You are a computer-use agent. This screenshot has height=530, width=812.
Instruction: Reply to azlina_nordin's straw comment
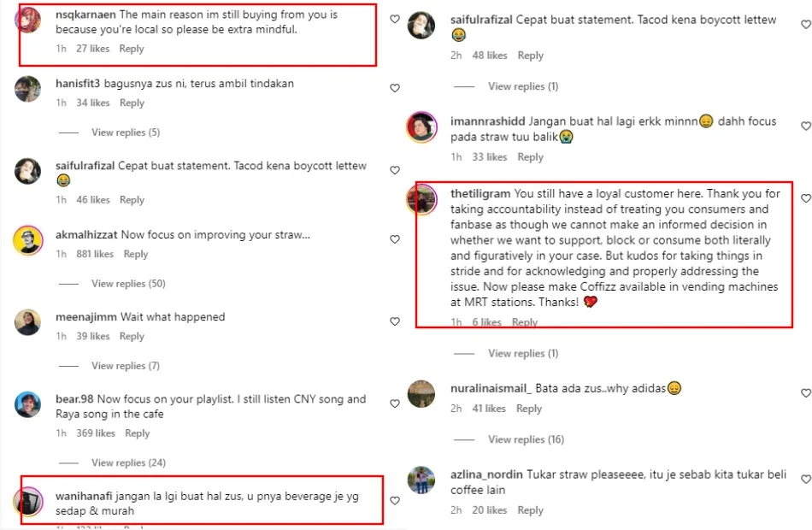click(530, 510)
